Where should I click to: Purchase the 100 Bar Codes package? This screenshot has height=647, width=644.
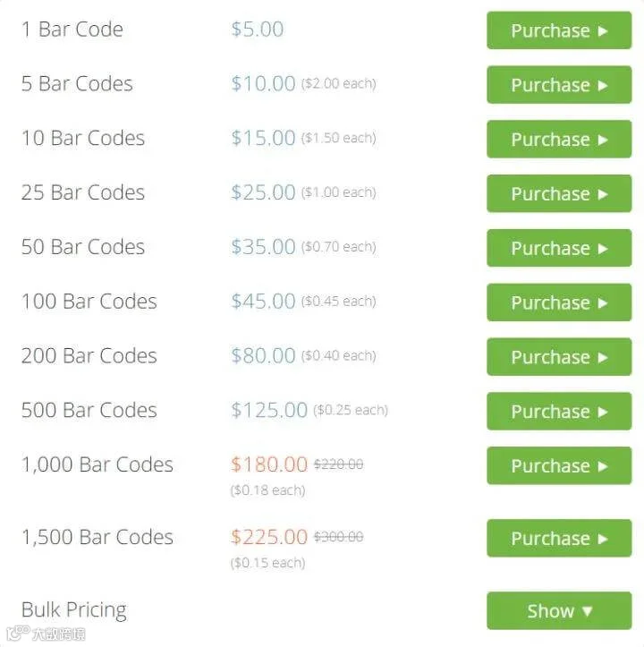559,302
